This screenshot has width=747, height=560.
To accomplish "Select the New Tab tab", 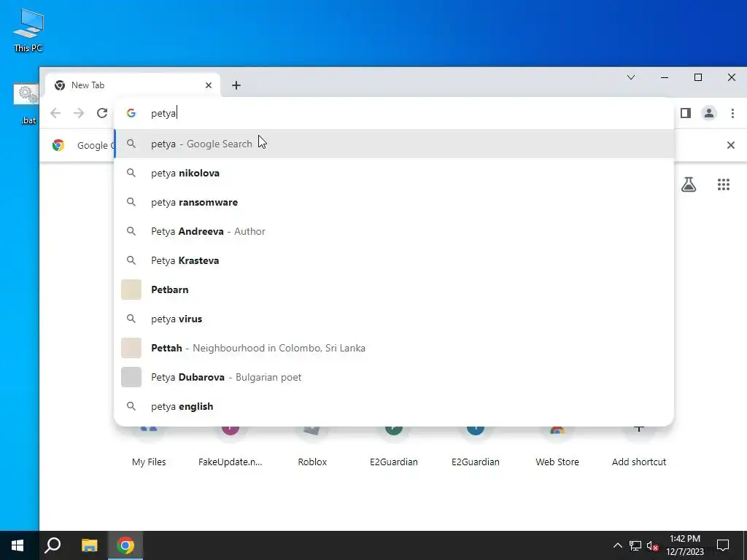I will 133,85.
